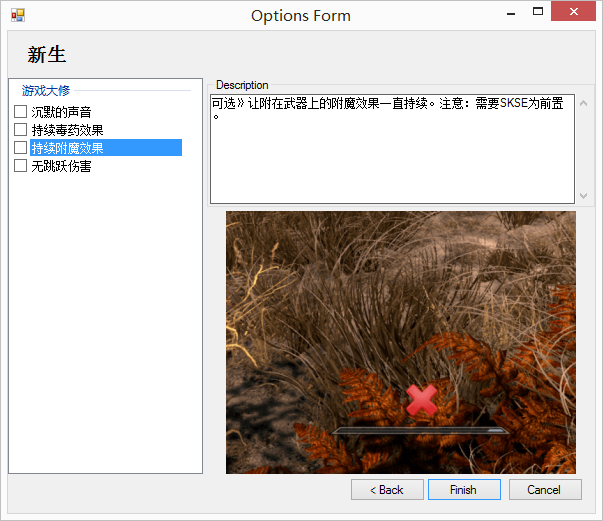Click the Cancel button
Image resolution: width=603 pixels, height=521 pixels.
click(544, 490)
